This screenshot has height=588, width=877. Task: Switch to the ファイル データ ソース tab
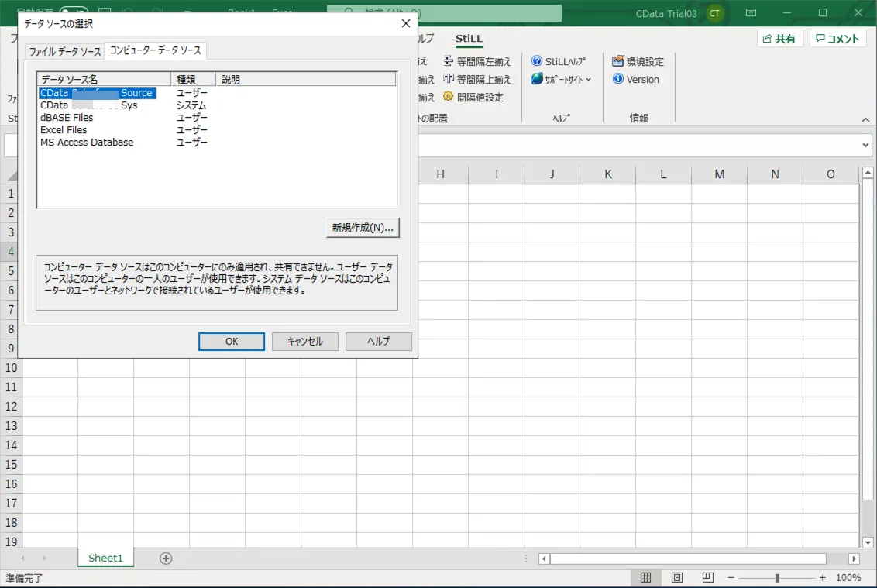point(63,50)
